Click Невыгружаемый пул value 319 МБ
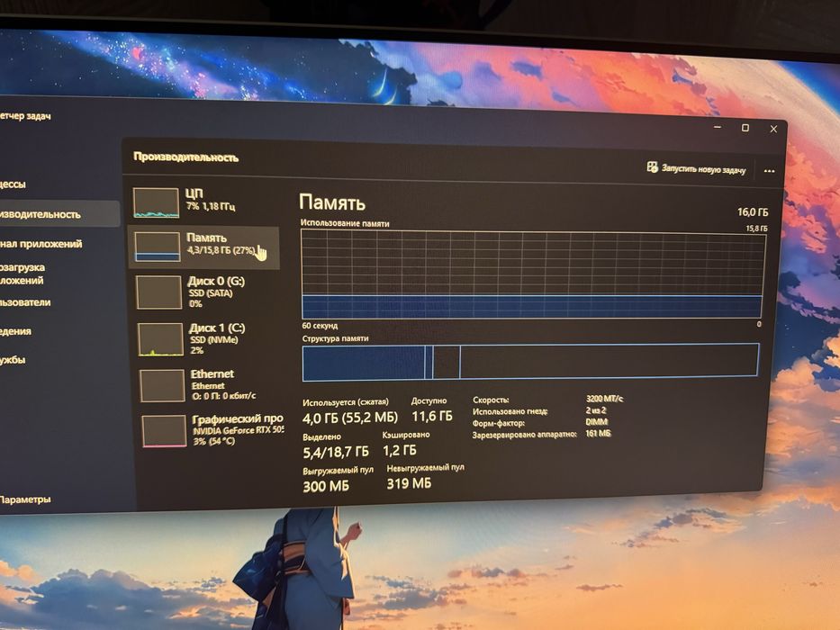This screenshot has height=630, width=840. tap(409, 483)
